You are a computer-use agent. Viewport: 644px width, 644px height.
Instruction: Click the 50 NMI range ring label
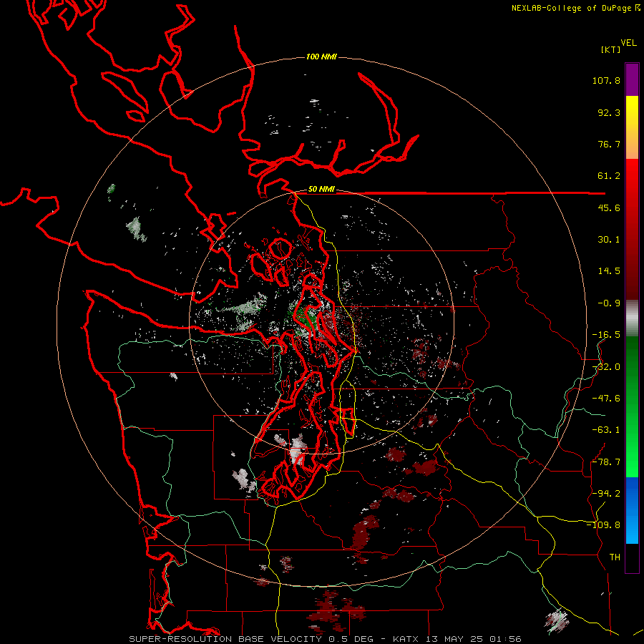pos(321,189)
